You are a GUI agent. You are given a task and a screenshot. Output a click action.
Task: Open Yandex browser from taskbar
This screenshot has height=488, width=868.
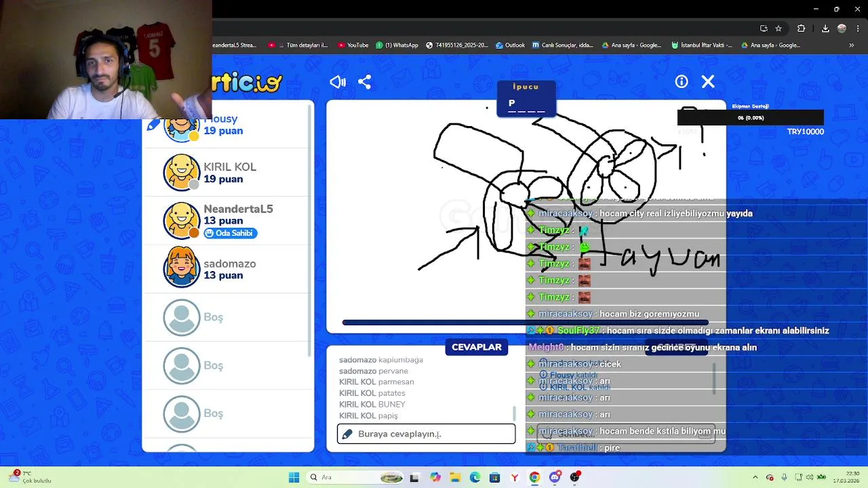pyautogui.click(x=515, y=477)
